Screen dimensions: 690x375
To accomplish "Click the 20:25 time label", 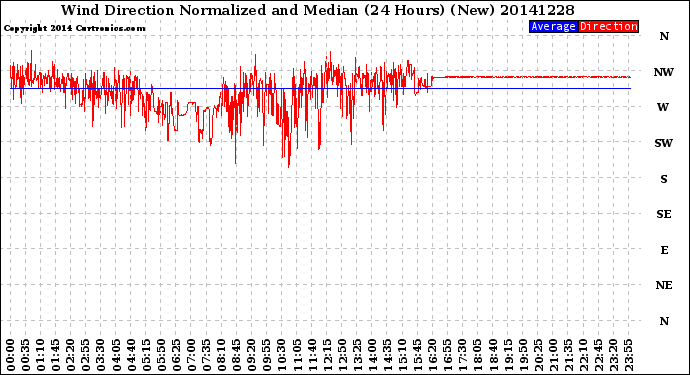I will click(539, 355).
